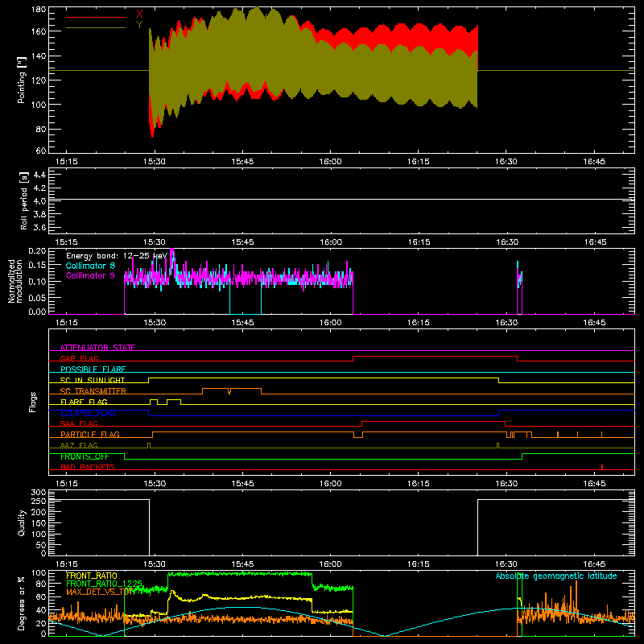This screenshot has width=644, height=644.
Task: Click the 16:45 label under the Pointing panel
Action: [594, 162]
